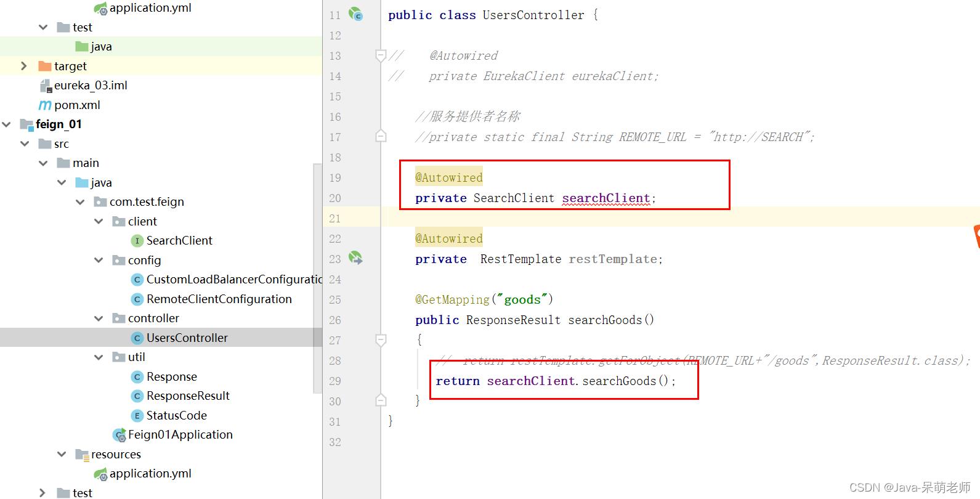Click the @Autowired annotation on line 19
Screen dimensions: 980x499
point(449,178)
